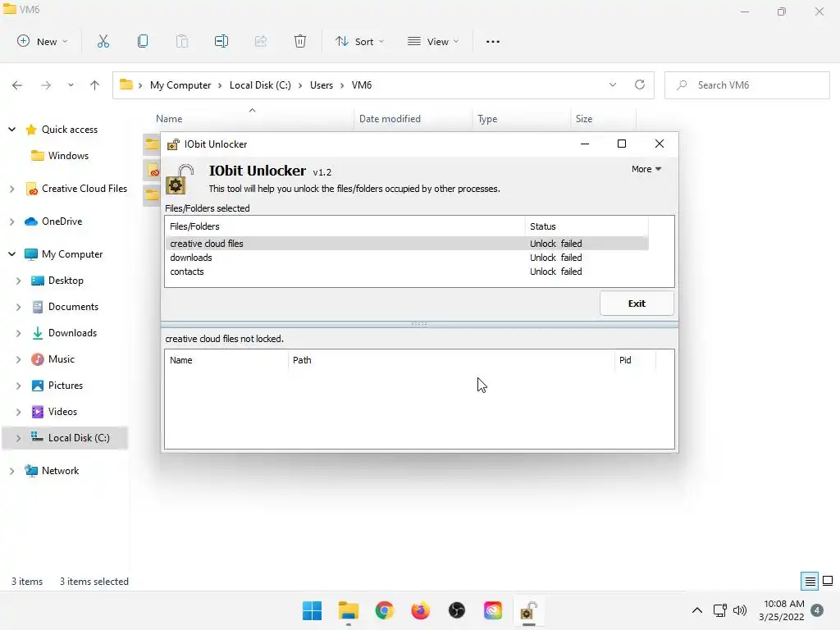Click the Path column header
Screen dimensions: 840x630
tap(451, 360)
